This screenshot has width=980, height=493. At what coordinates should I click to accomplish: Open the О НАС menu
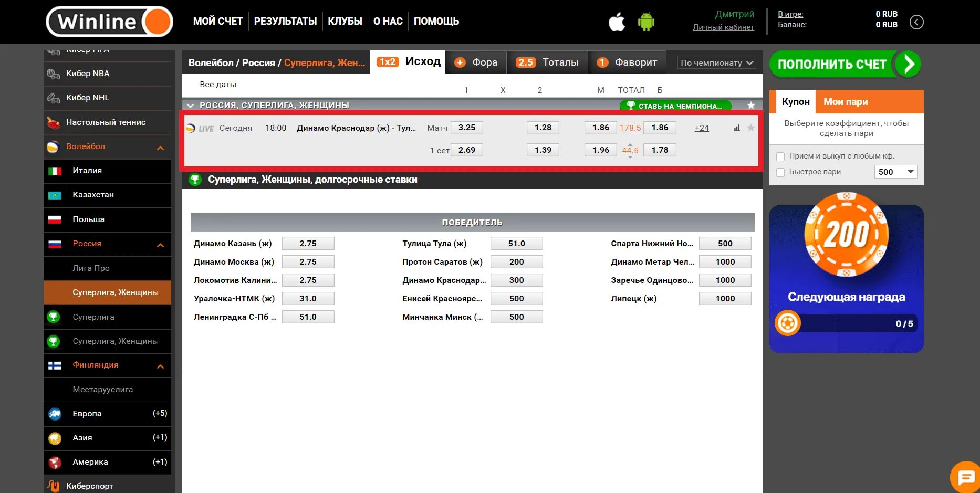click(388, 22)
